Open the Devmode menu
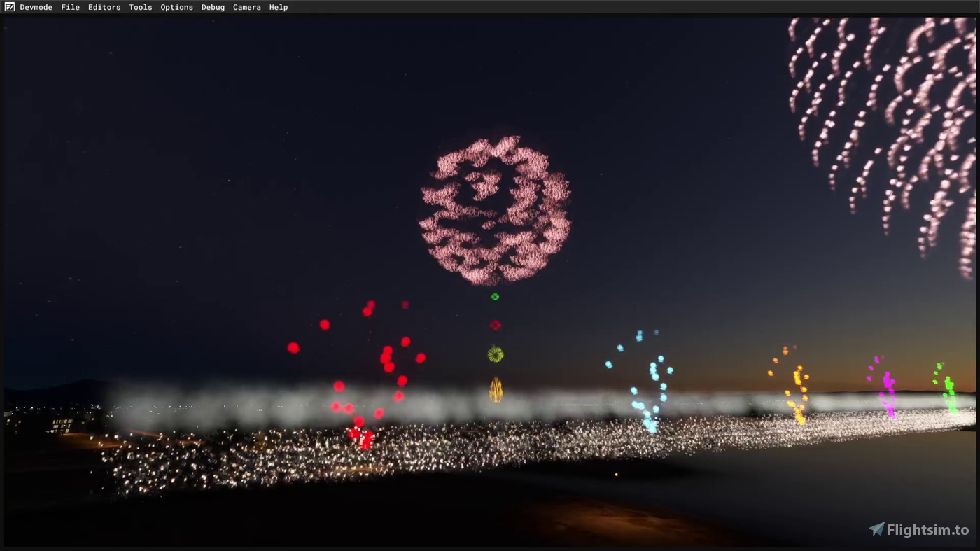Viewport: 980px width, 551px height. coord(36,7)
